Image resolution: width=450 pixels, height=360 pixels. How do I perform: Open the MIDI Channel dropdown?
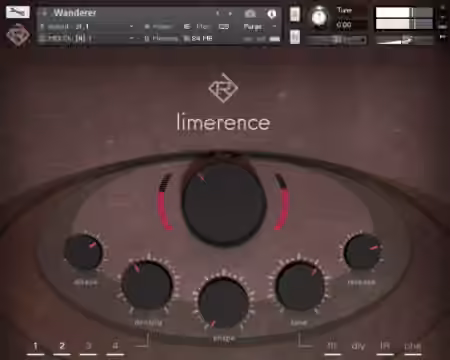(87, 38)
